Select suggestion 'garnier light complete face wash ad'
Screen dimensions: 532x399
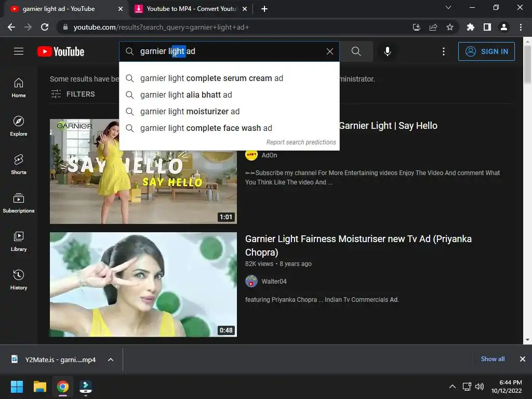coord(229,128)
